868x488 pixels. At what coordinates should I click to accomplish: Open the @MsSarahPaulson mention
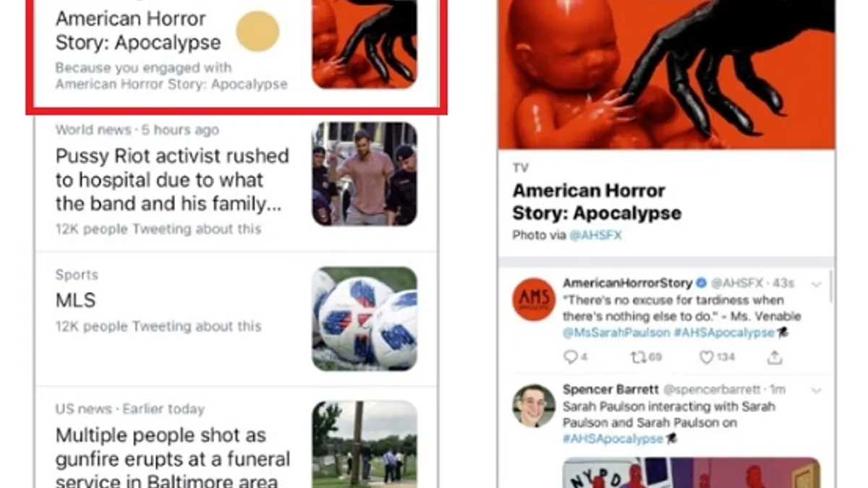point(616,333)
